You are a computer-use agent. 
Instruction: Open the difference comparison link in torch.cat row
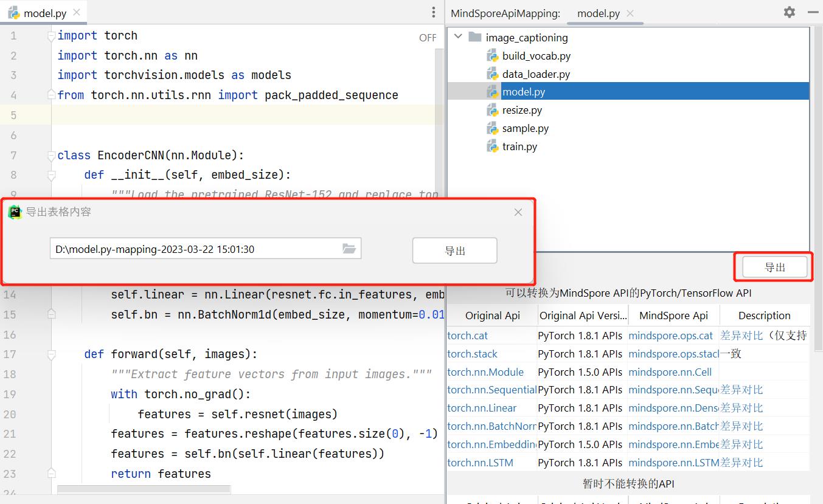pos(741,336)
